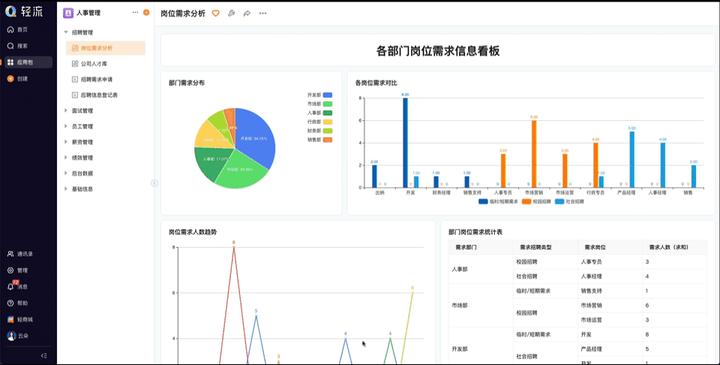720x365 pixels.
Task: Expand the 薪资管理 group
Action: [66, 142]
